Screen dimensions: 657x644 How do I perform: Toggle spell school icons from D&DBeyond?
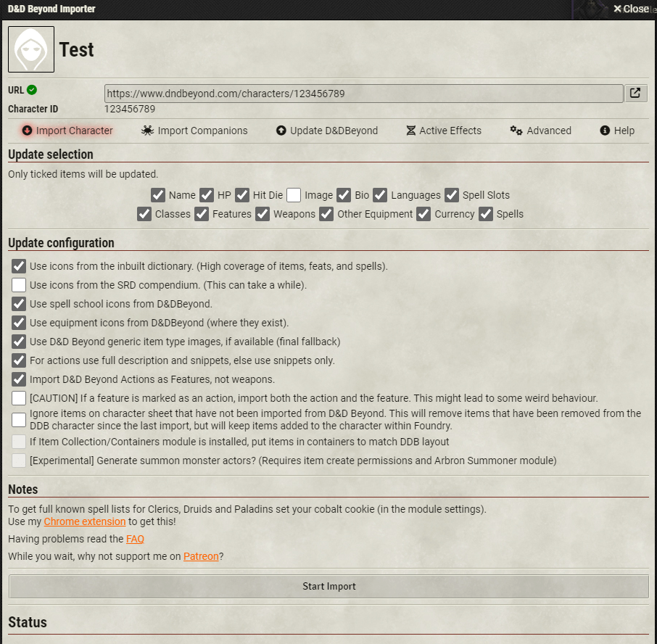(x=19, y=304)
